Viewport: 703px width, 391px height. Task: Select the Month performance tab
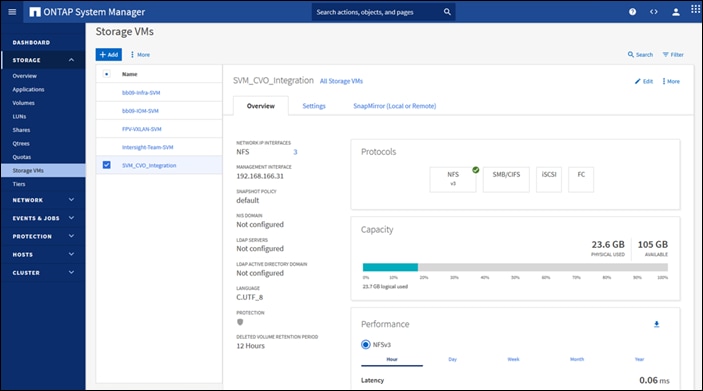click(x=577, y=359)
